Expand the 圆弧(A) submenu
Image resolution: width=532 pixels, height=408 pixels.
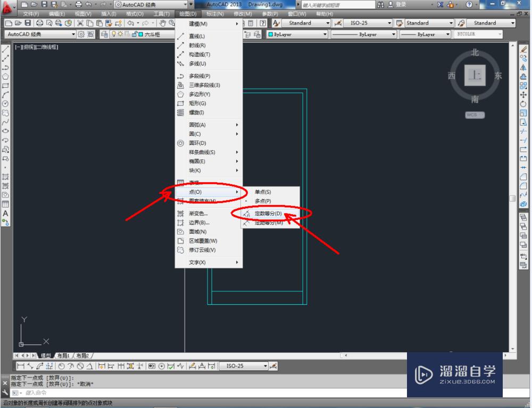(209, 125)
